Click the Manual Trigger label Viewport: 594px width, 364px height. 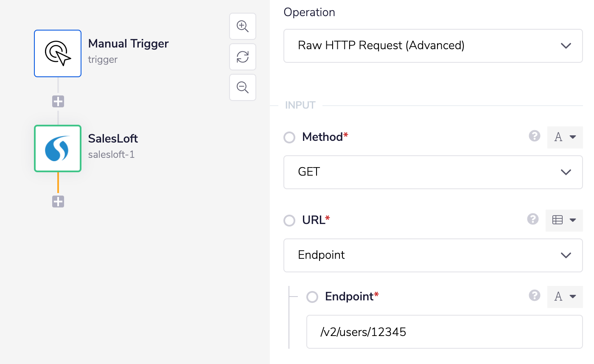tap(128, 43)
